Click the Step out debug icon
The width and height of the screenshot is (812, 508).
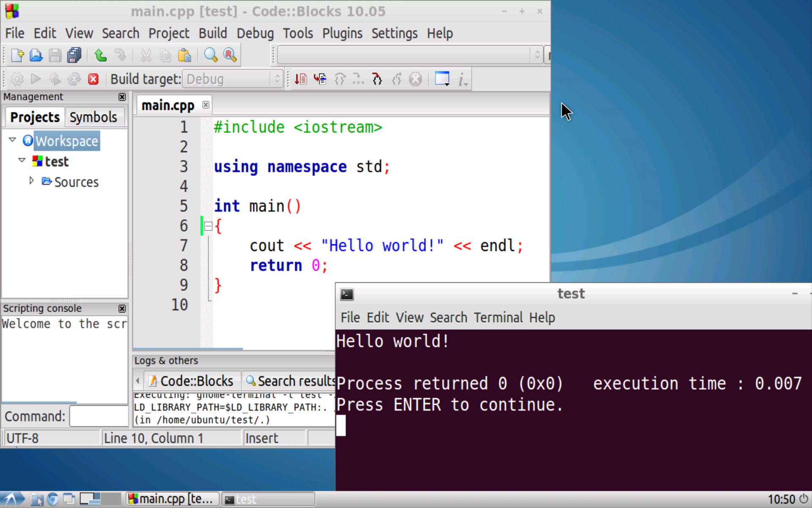397,79
